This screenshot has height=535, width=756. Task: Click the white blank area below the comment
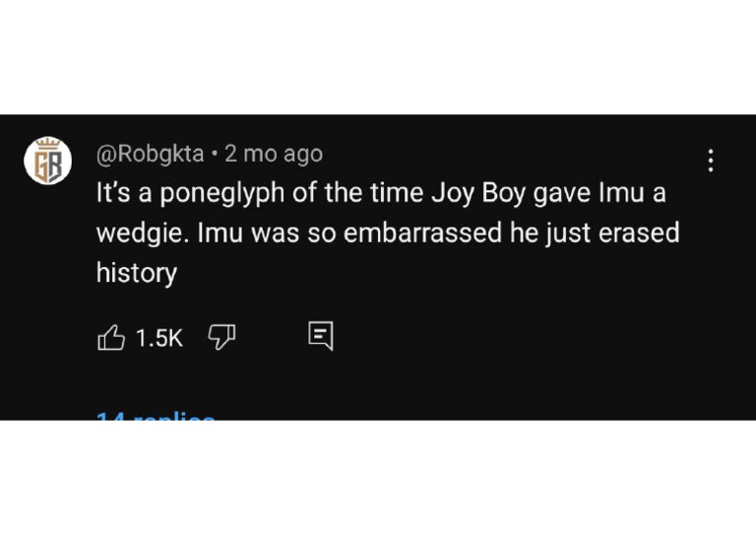[x=378, y=478]
